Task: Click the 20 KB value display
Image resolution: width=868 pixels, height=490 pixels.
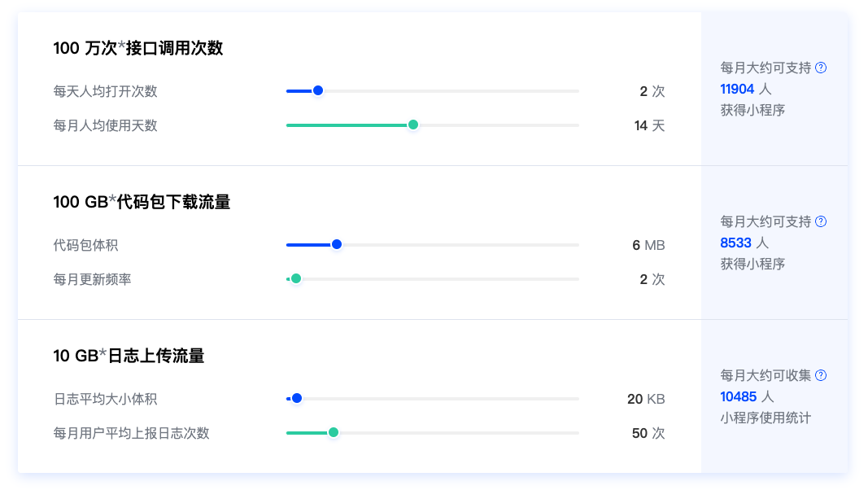Action: pyautogui.click(x=646, y=399)
